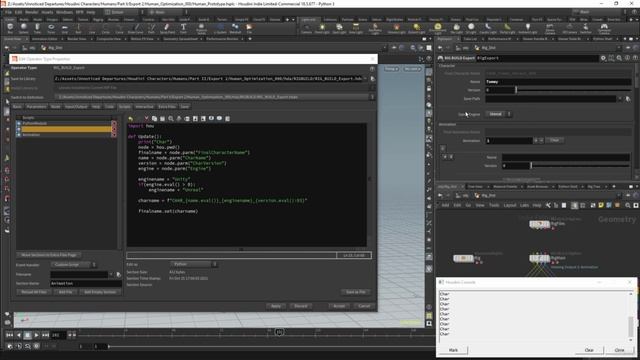Click the Point Light shelf tool
Viewport: 640px width, 360px height.
(322, 29)
